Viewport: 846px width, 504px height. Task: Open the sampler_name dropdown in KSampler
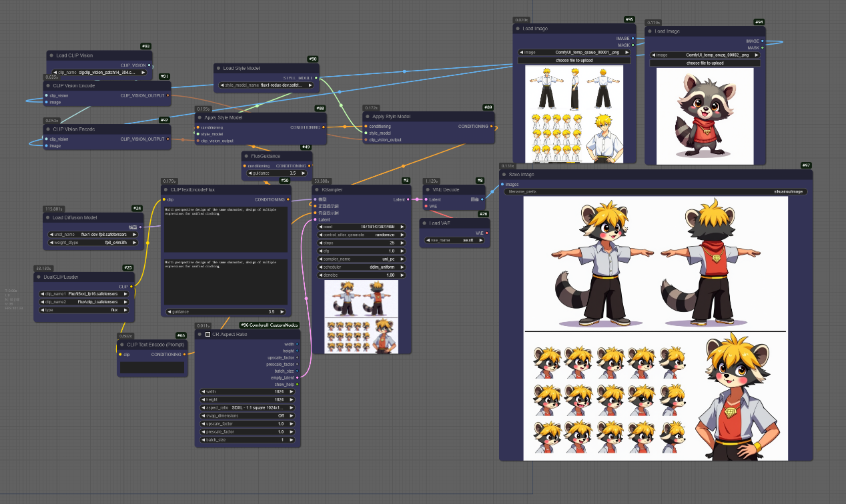(x=361, y=259)
